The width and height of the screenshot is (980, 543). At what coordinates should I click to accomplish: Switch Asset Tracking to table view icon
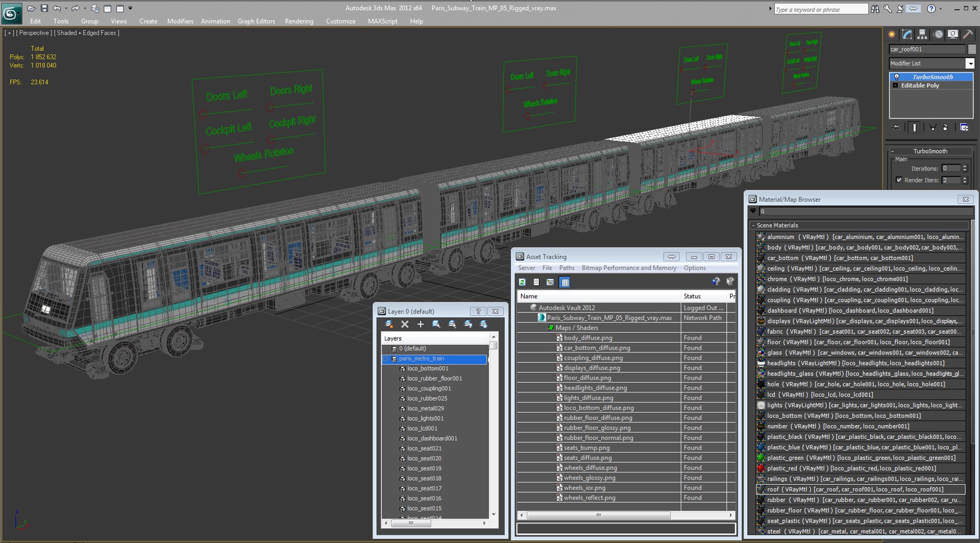click(x=565, y=282)
